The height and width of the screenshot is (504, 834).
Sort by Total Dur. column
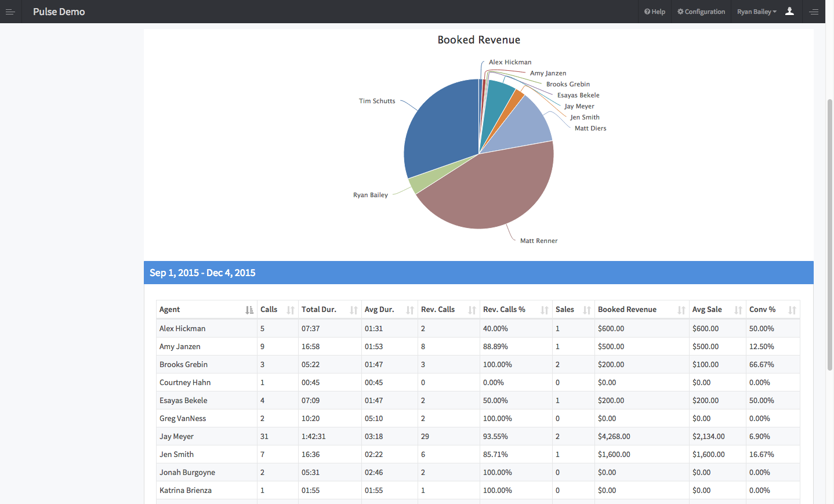(x=354, y=310)
